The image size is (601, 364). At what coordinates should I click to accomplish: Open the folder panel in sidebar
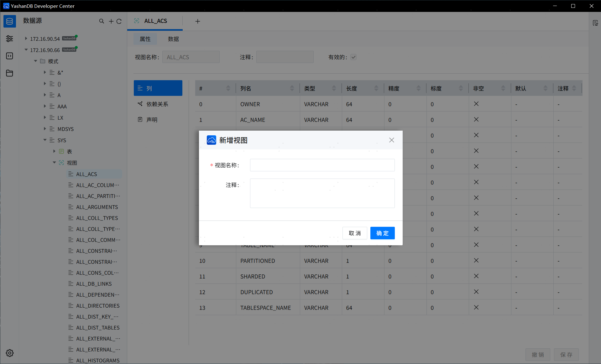9,73
